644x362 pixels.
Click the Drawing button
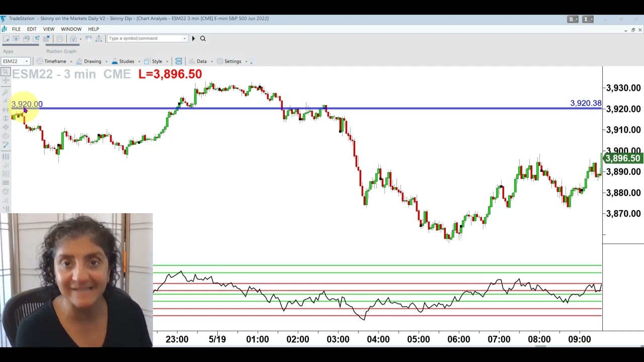pos(89,61)
